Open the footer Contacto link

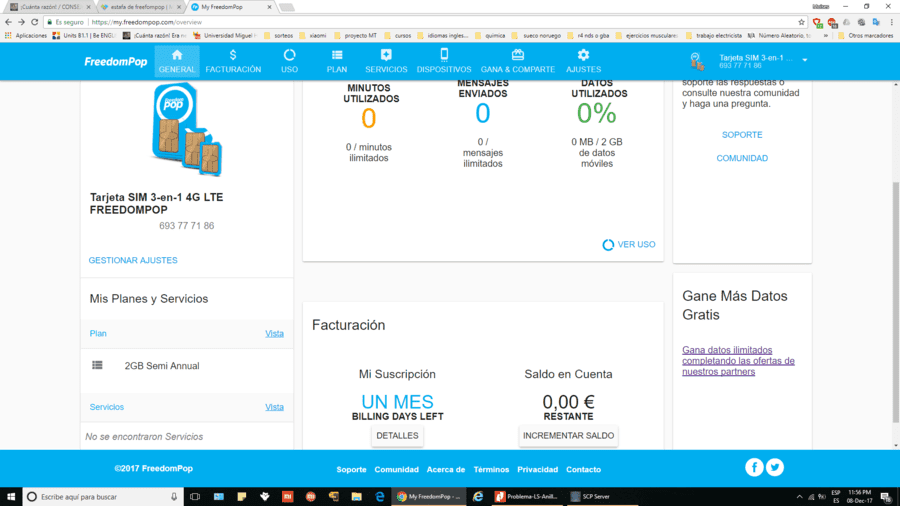coord(584,469)
